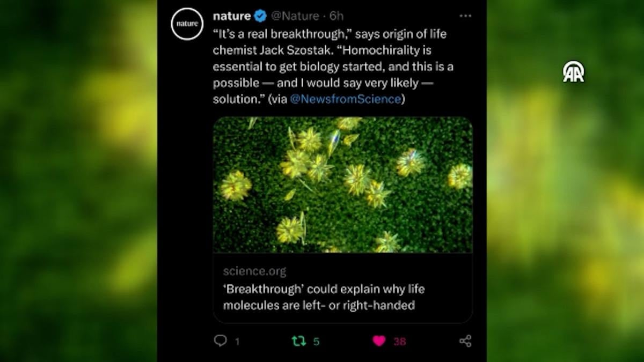Click the Nature profile avatar
This screenshot has height=362, width=644.
tap(187, 24)
